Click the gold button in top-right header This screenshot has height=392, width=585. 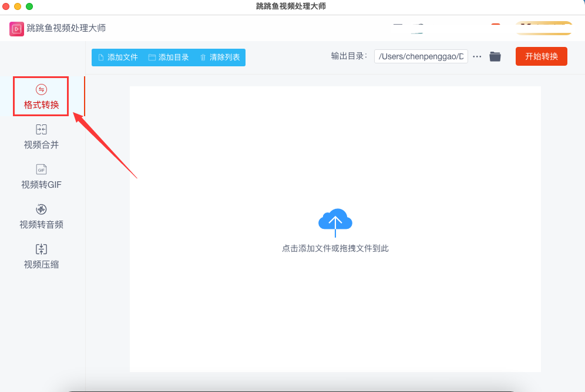tap(544, 28)
